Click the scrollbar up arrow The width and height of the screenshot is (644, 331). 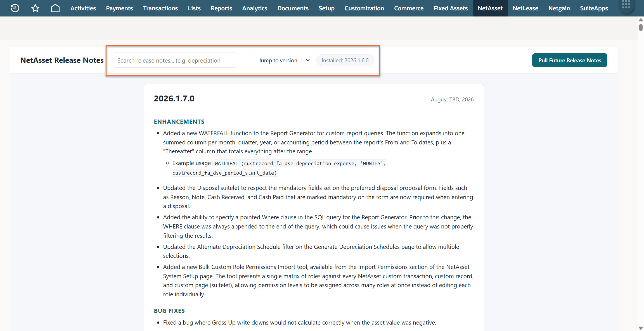tap(641, 20)
